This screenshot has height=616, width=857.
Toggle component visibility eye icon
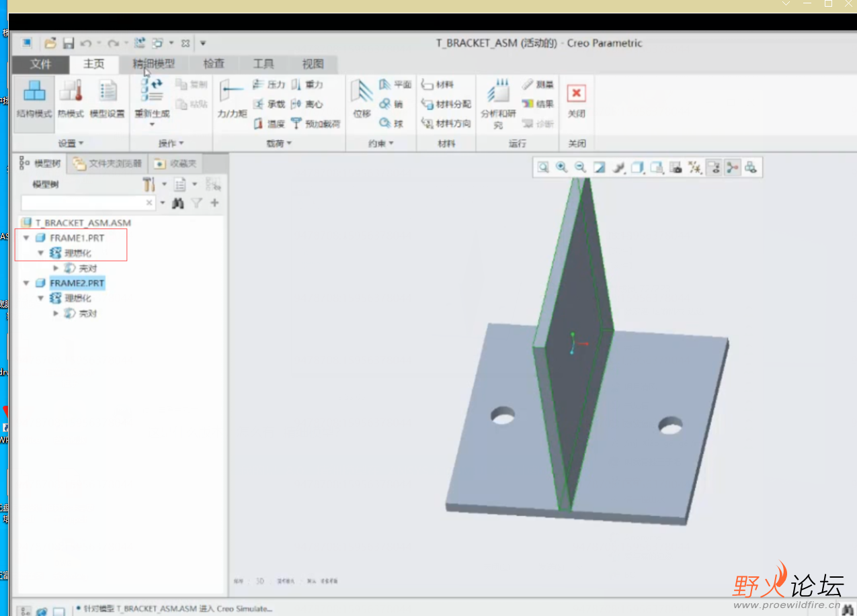click(x=751, y=167)
